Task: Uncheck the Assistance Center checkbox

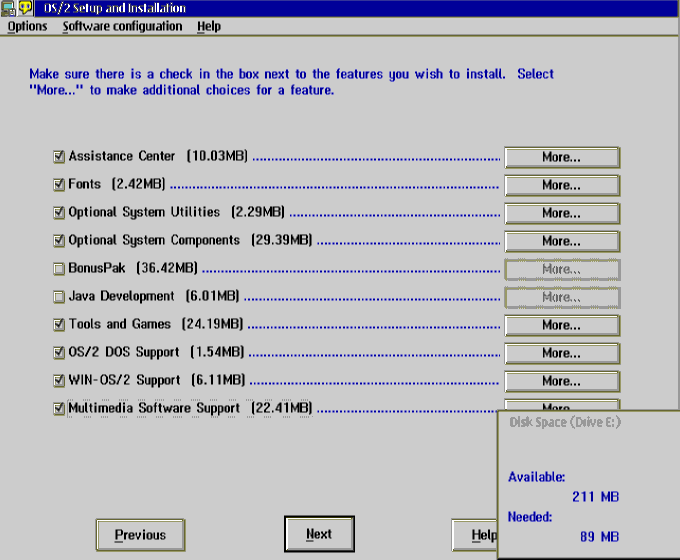Action: (x=59, y=156)
